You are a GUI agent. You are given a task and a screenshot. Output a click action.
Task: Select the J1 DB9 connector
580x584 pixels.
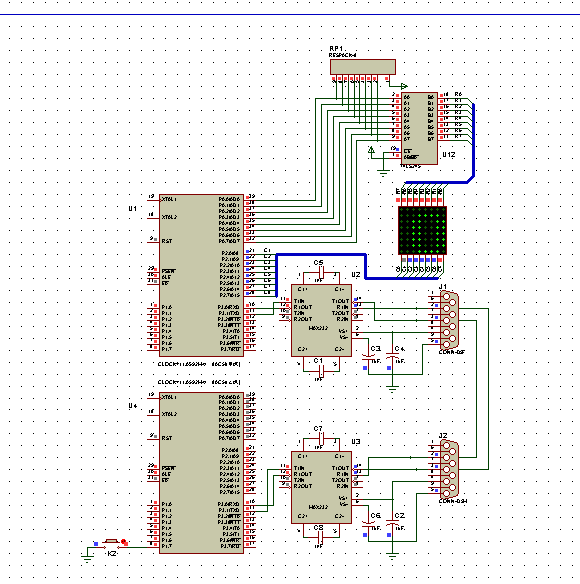pos(449,320)
